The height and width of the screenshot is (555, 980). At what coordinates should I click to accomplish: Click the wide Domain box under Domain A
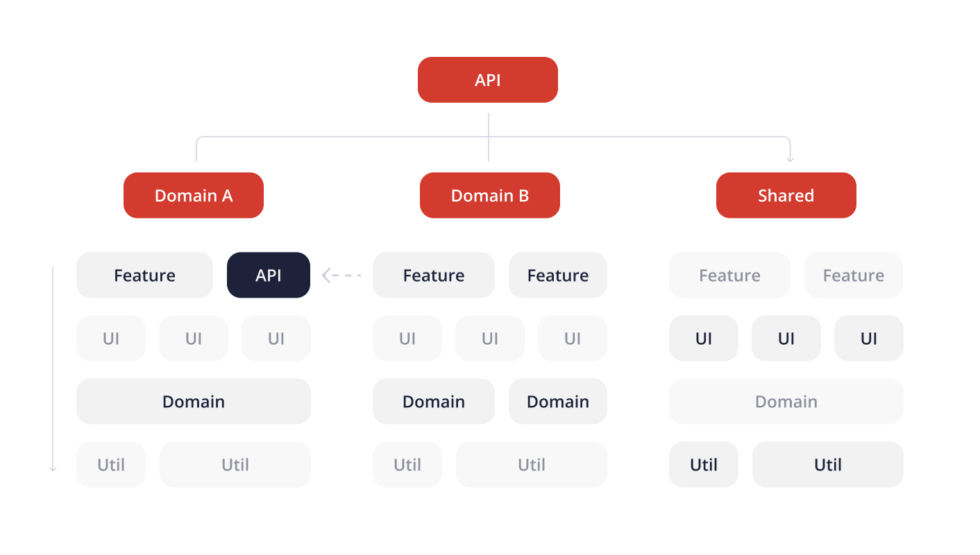click(194, 402)
